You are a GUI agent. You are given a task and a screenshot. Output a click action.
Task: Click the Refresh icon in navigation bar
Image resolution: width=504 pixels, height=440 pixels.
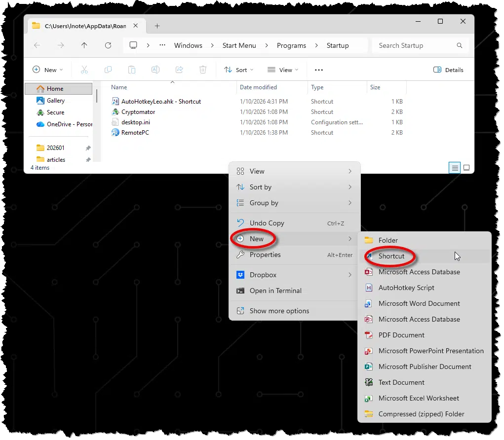pos(108,45)
